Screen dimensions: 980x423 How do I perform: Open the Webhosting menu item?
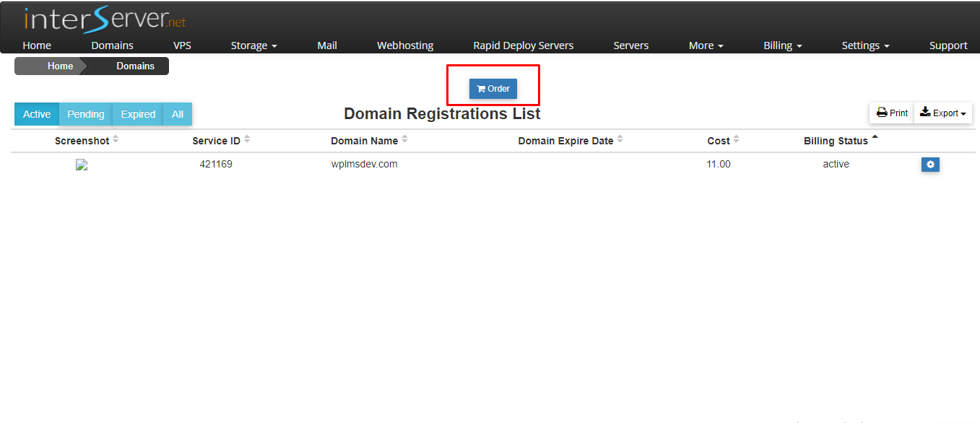click(405, 45)
